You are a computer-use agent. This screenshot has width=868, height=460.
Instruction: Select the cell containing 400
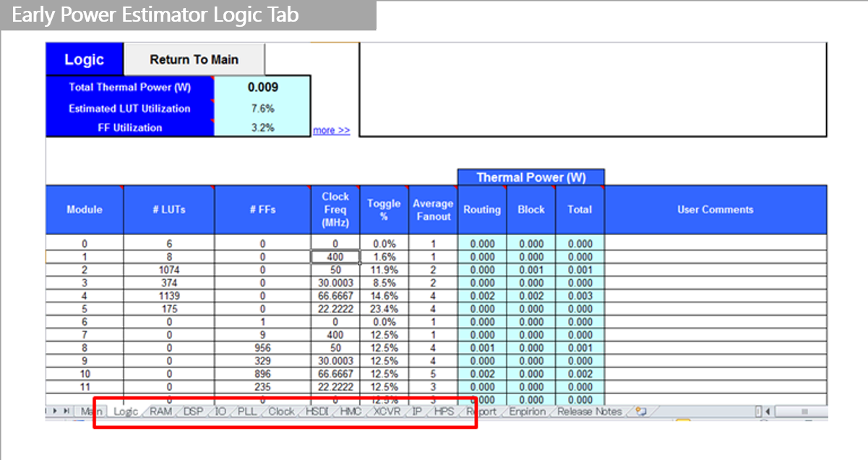point(335,256)
